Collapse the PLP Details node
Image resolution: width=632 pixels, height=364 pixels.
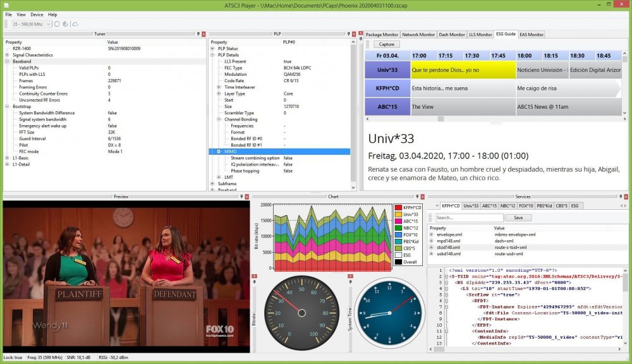tap(212, 55)
